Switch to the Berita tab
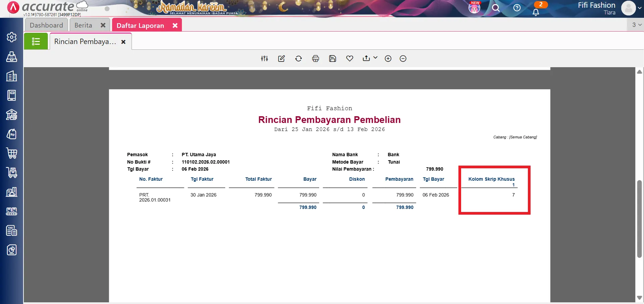Image resolution: width=644 pixels, height=304 pixels. pos(83,25)
